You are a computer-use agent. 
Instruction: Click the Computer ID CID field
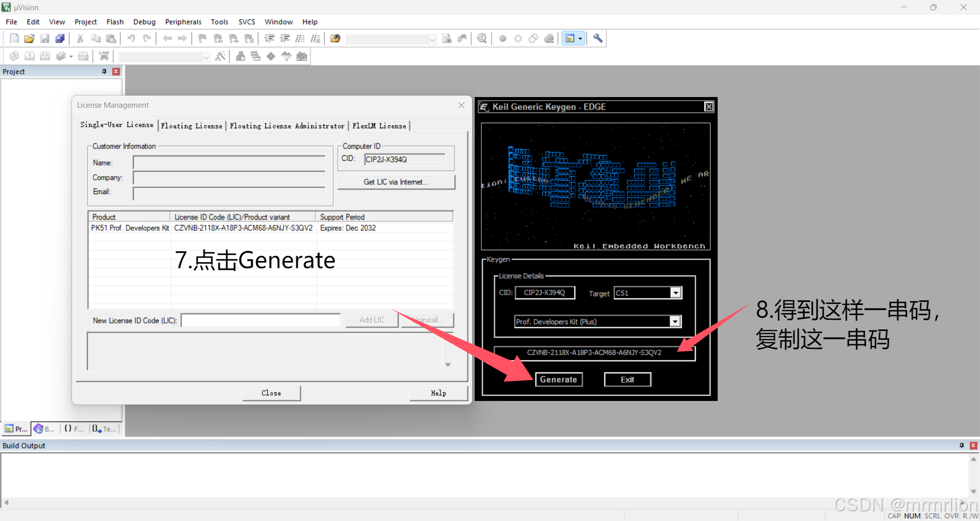pyautogui.click(x=405, y=159)
